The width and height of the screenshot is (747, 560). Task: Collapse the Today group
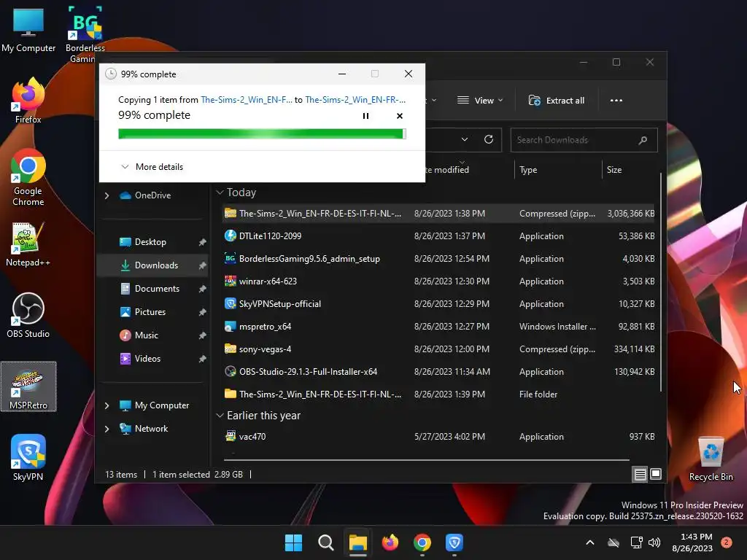click(x=220, y=192)
